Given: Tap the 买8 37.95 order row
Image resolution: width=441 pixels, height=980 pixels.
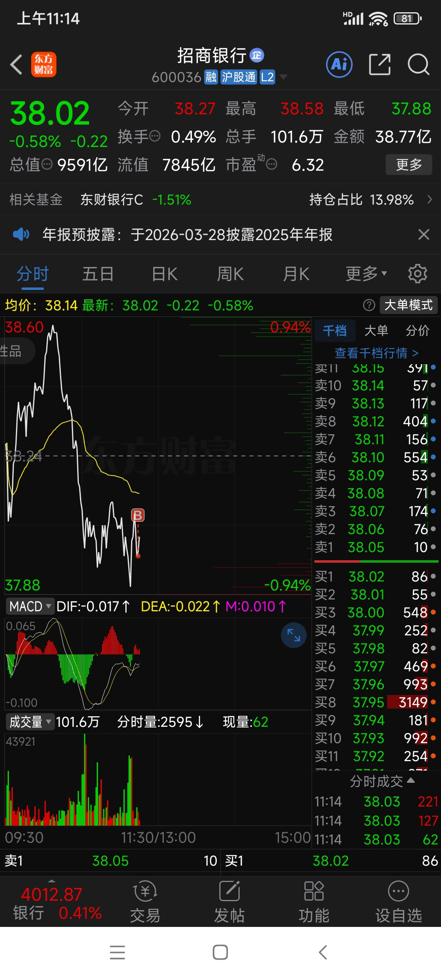Looking at the screenshot, I should (x=376, y=702).
